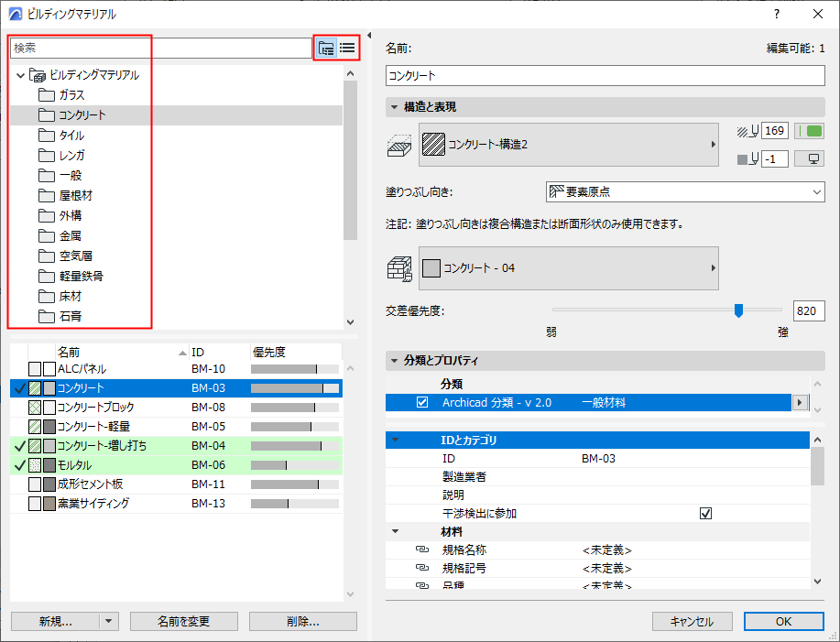Select the 成形セメント板 material row
The image size is (840, 642).
[176, 484]
